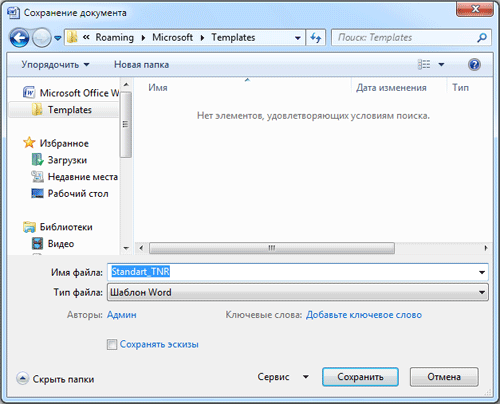This screenshot has width=500, height=404.
Task: Enable the Сохранять эскизы checkbox
Action: click(x=112, y=344)
